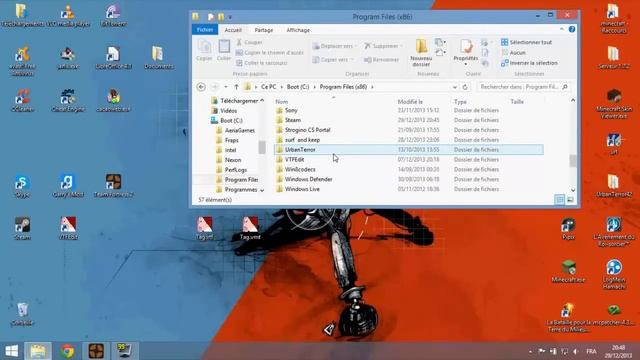
Task: Switch to the Accueil tab
Action: coord(233,30)
